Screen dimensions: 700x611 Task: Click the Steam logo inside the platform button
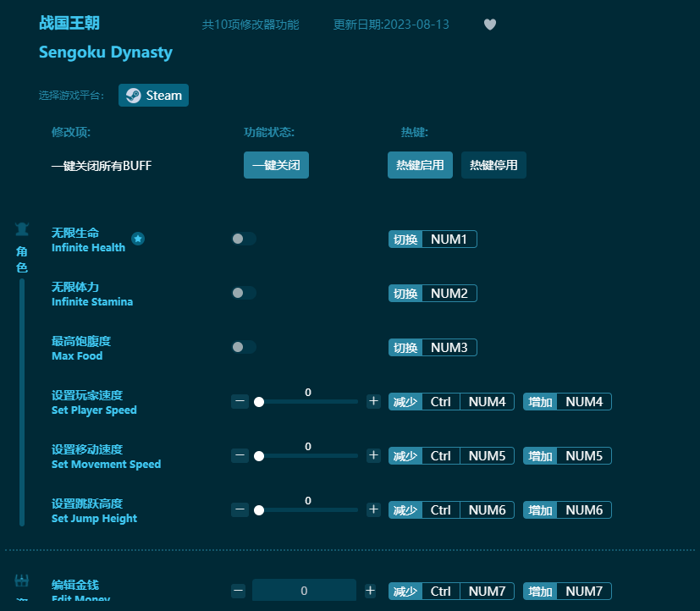tap(131, 95)
